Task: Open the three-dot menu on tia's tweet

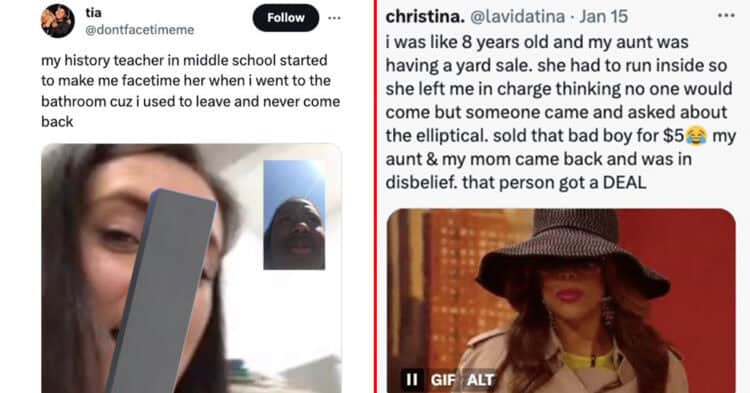Action: click(334, 18)
